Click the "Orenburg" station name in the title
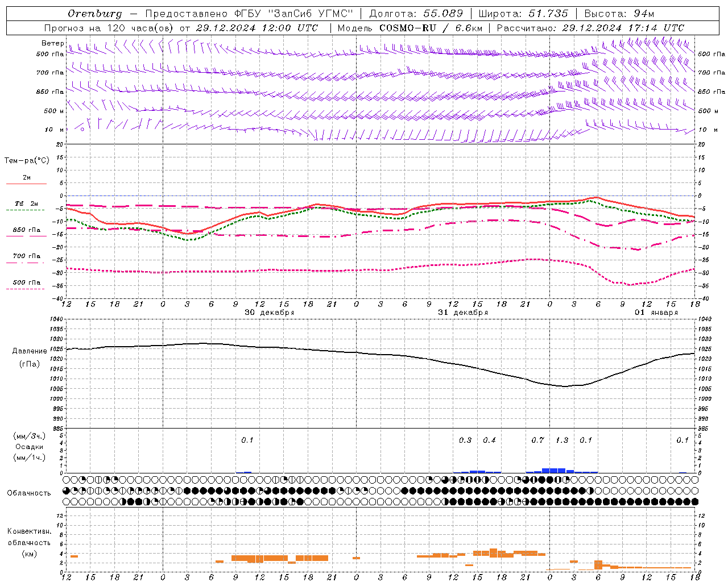The image size is (728, 582). pos(94,14)
